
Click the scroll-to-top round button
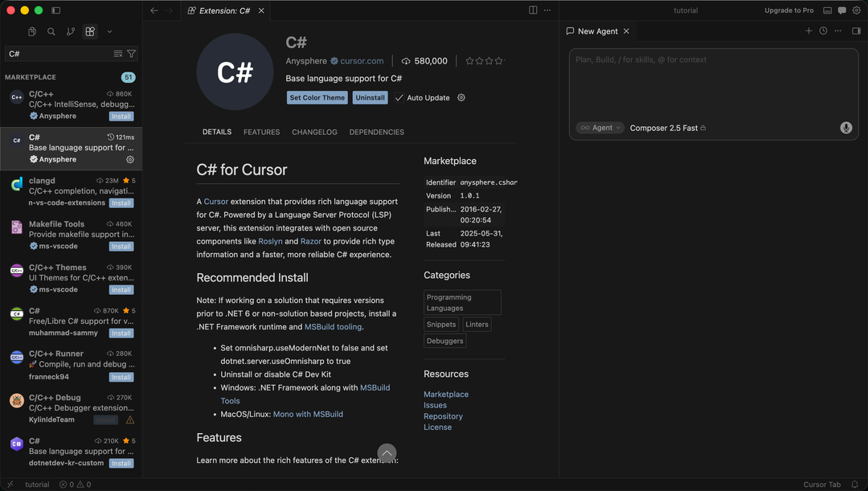tap(387, 453)
